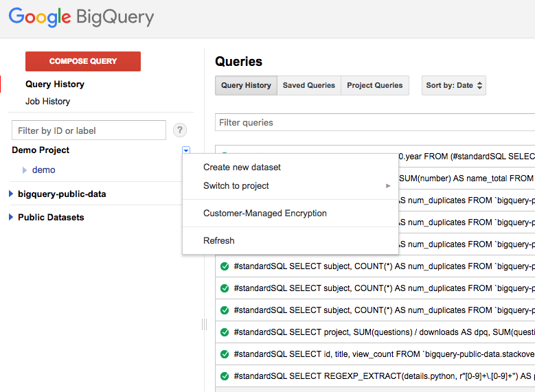Click green checkmark beside SELECT project query
Viewport: 535px width, 392px height.
point(225,332)
